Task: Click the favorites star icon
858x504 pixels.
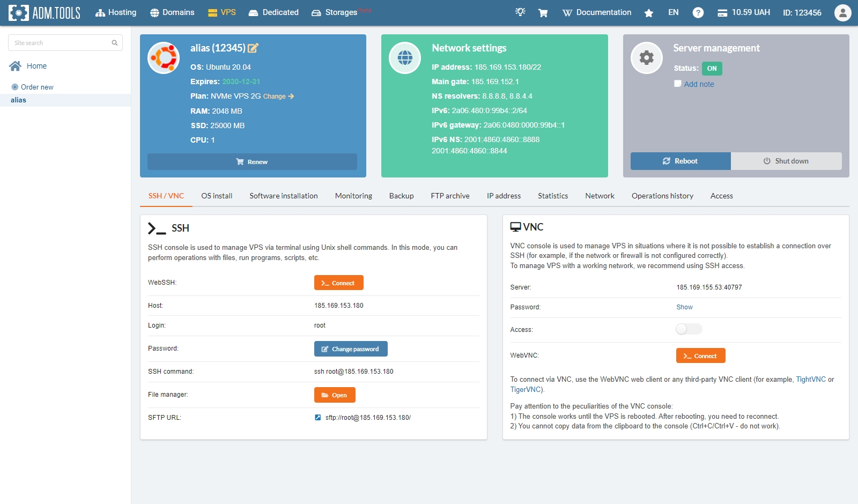Action: pos(649,13)
